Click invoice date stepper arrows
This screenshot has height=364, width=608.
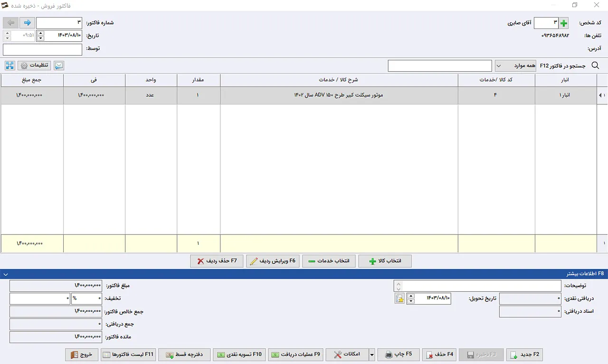[40, 36]
